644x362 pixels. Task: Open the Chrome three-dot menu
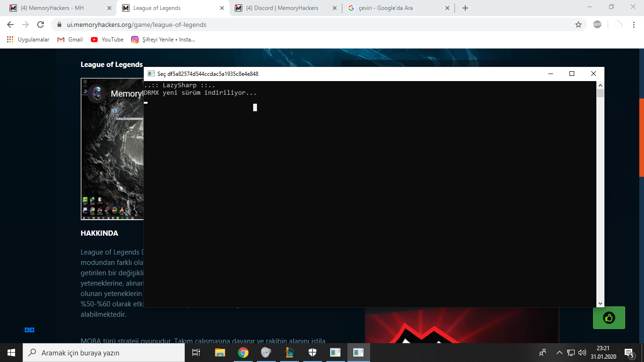coord(634,25)
